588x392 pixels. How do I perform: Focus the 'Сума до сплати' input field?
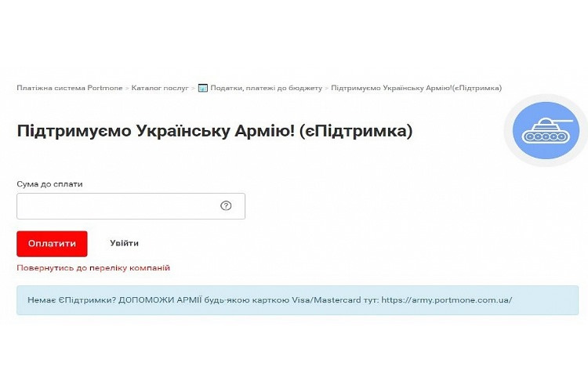[118, 206]
